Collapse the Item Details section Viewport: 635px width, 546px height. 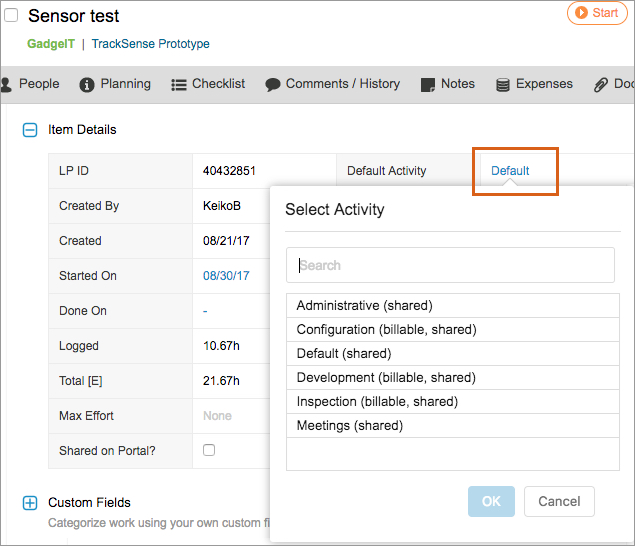pyautogui.click(x=30, y=130)
